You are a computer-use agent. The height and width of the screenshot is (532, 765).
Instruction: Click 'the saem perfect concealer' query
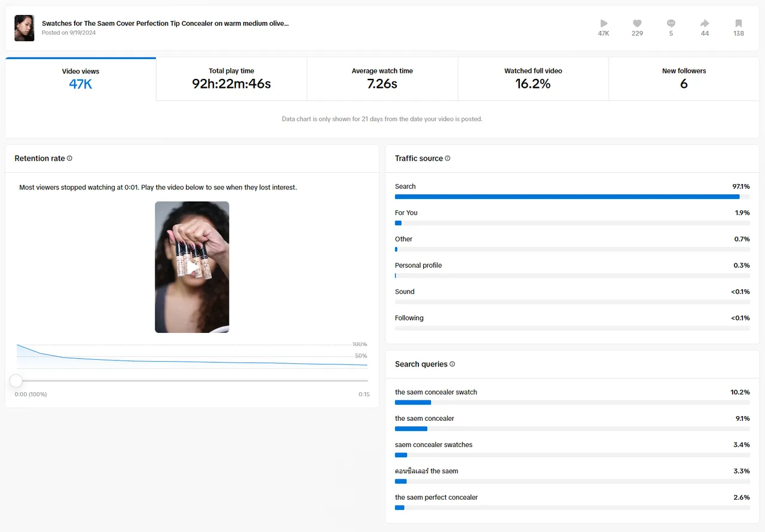[x=436, y=497]
